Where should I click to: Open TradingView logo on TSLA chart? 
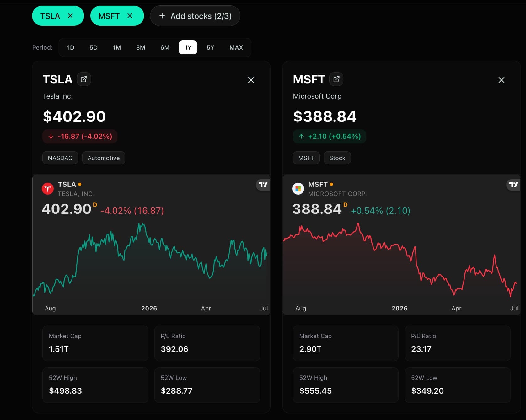point(263,185)
